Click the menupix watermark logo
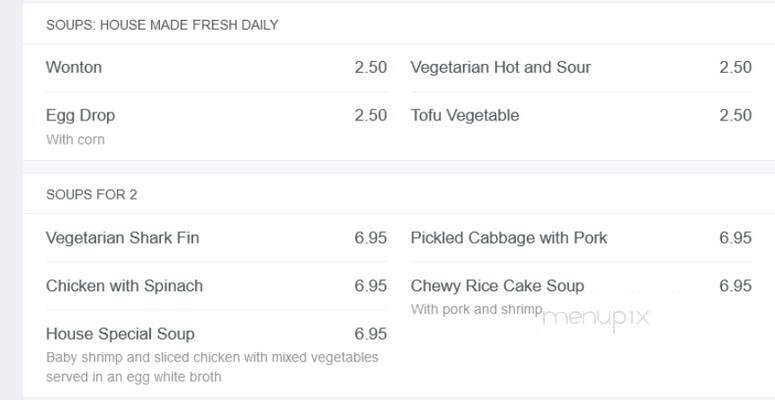 coord(595,318)
